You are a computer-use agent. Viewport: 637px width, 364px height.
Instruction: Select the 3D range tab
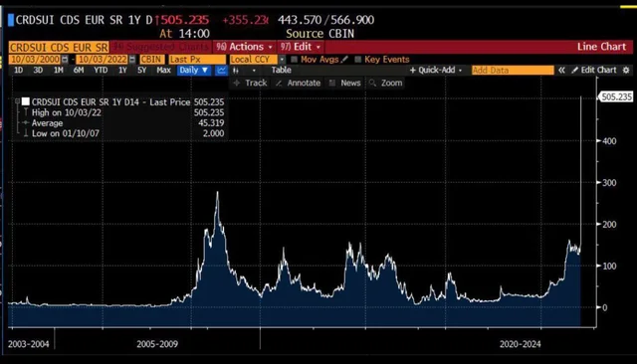(x=38, y=70)
